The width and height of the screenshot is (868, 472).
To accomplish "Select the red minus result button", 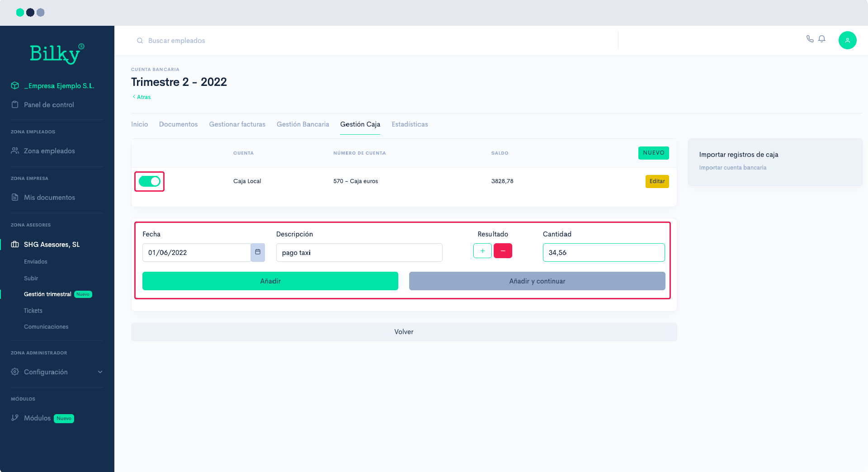I will point(503,251).
